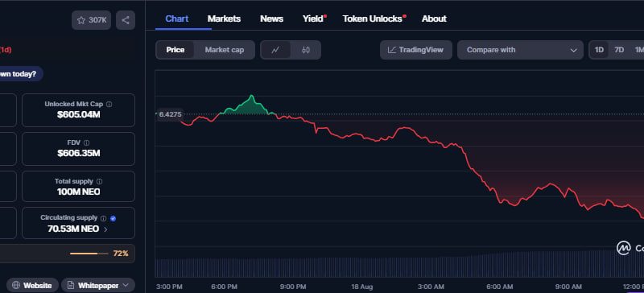Select the 7D time range
Image resolution: width=644 pixels, height=293 pixels.
(619, 50)
